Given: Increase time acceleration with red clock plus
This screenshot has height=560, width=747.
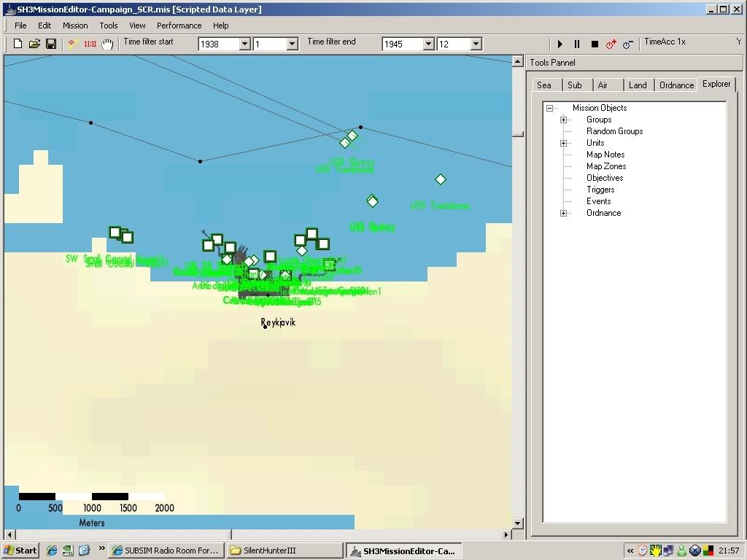Looking at the screenshot, I should (x=611, y=44).
